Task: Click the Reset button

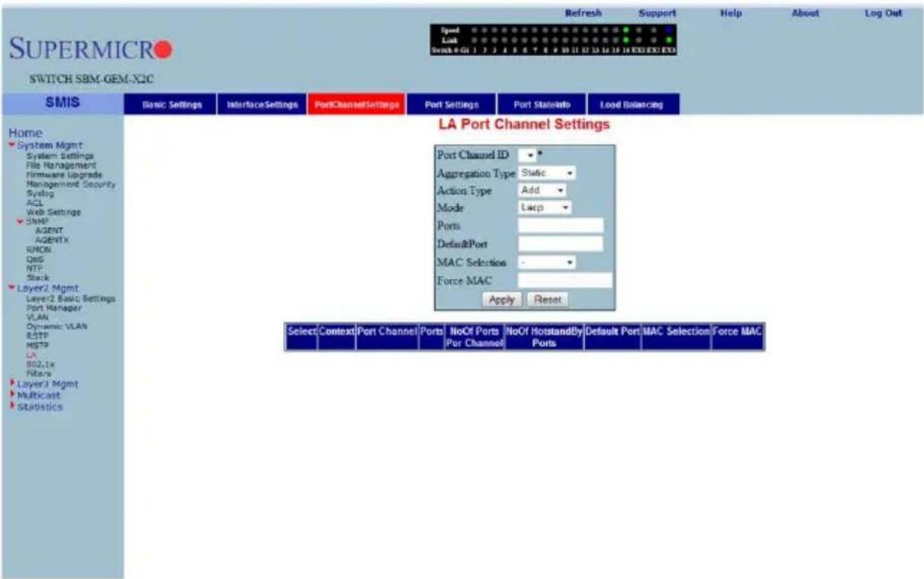Action: coord(548,300)
